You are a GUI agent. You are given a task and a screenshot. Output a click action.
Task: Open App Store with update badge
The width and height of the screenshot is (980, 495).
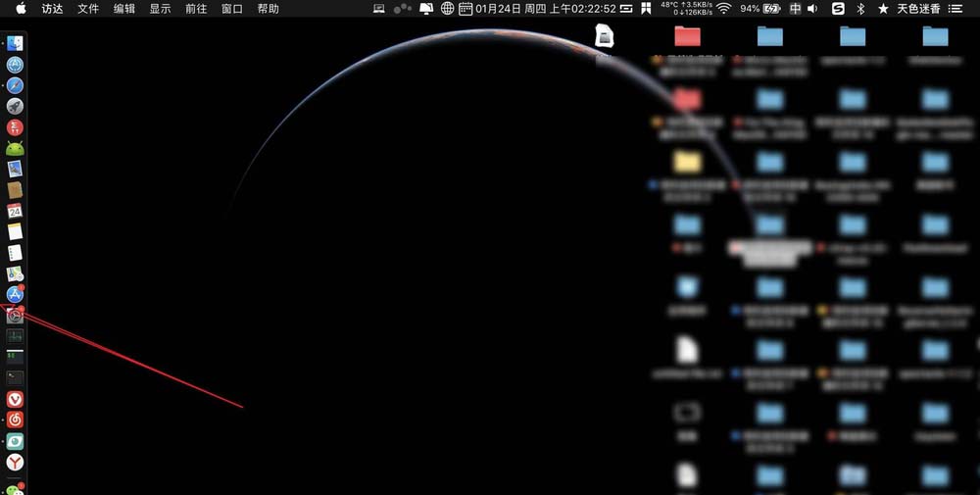(x=15, y=294)
